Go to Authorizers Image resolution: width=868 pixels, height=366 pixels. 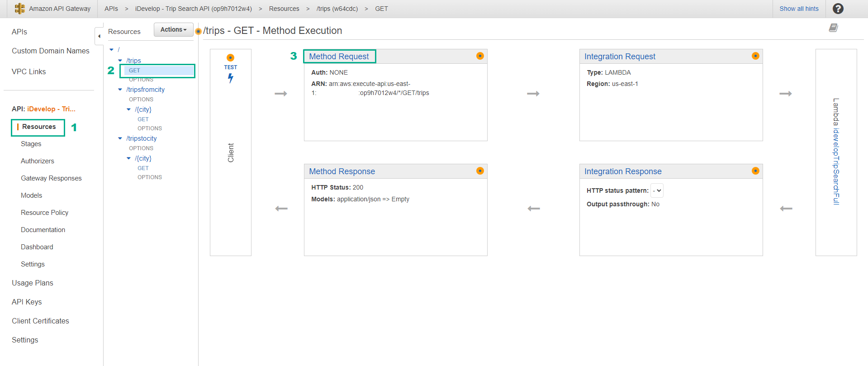38,161
